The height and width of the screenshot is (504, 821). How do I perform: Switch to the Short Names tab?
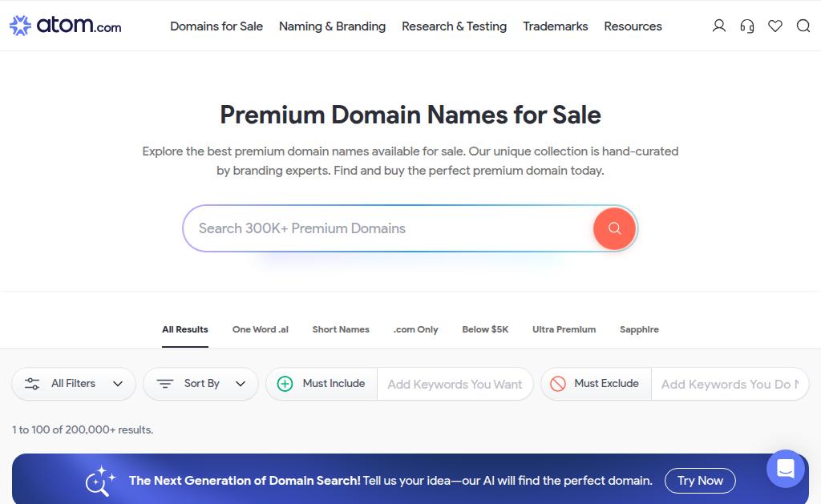341,329
